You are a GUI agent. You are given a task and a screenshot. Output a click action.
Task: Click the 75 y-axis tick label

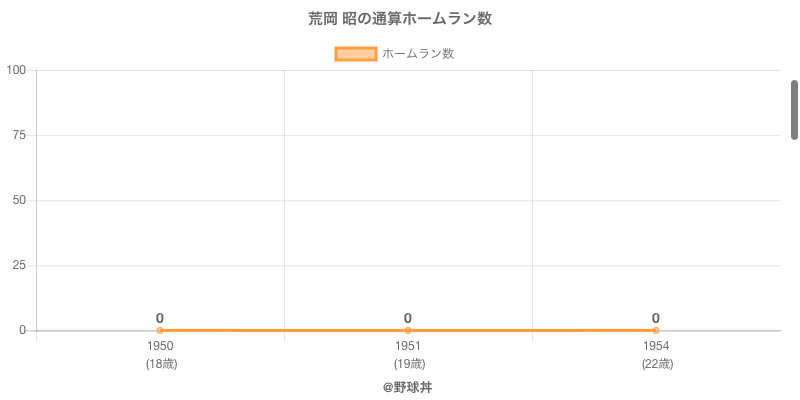tap(19, 135)
